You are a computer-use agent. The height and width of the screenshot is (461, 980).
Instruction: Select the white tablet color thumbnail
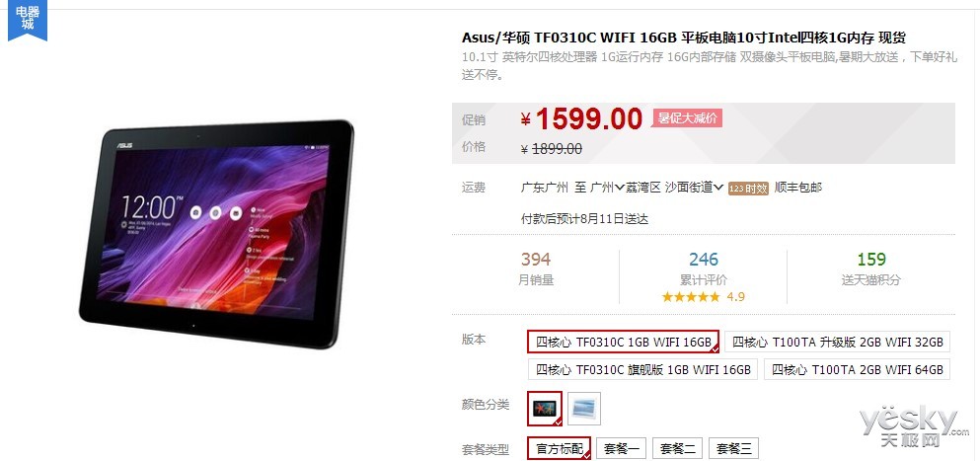click(x=583, y=409)
